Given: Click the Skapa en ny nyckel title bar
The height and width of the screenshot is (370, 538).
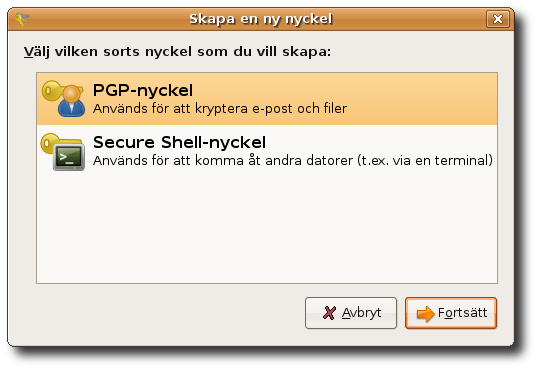Looking at the screenshot, I should (x=261, y=19).
